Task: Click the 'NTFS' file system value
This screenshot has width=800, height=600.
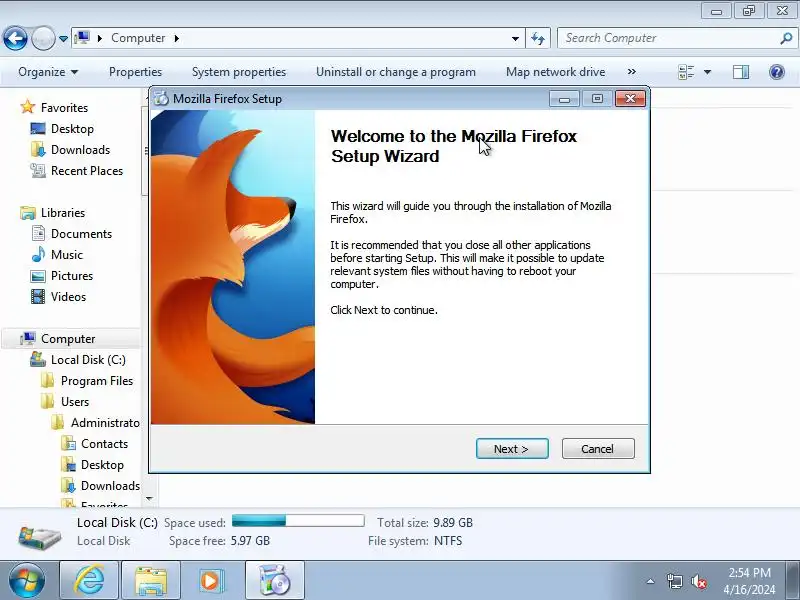Action: (x=448, y=541)
